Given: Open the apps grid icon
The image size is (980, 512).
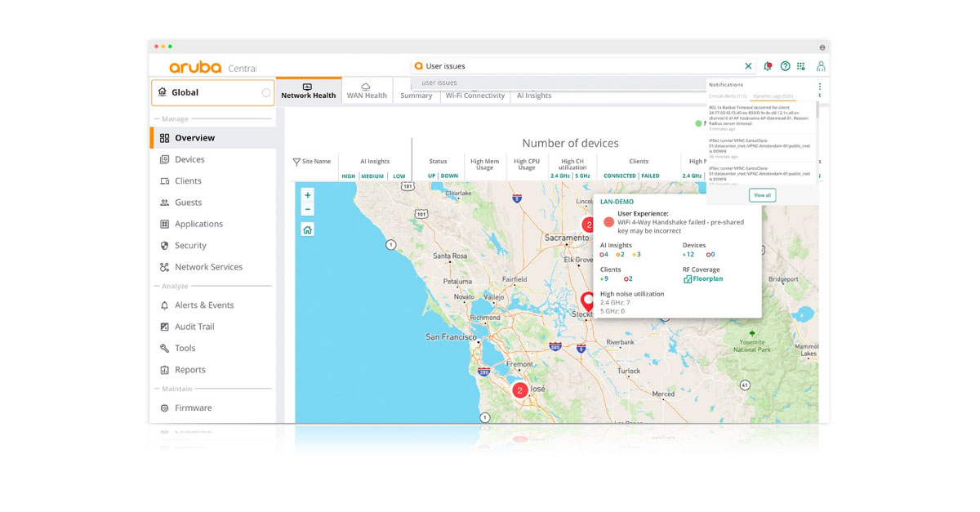Looking at the screenshot, I should [801, 66].
